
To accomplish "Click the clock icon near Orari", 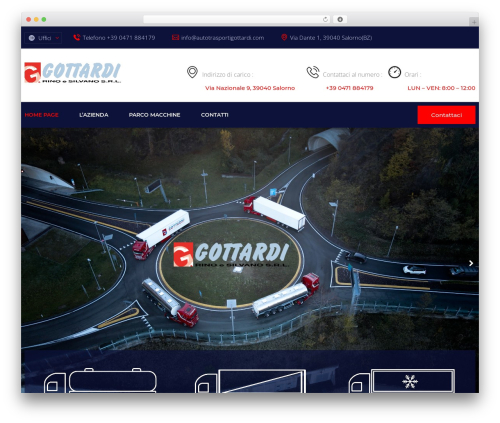I will pyautogui.click(x=394, y=72).
